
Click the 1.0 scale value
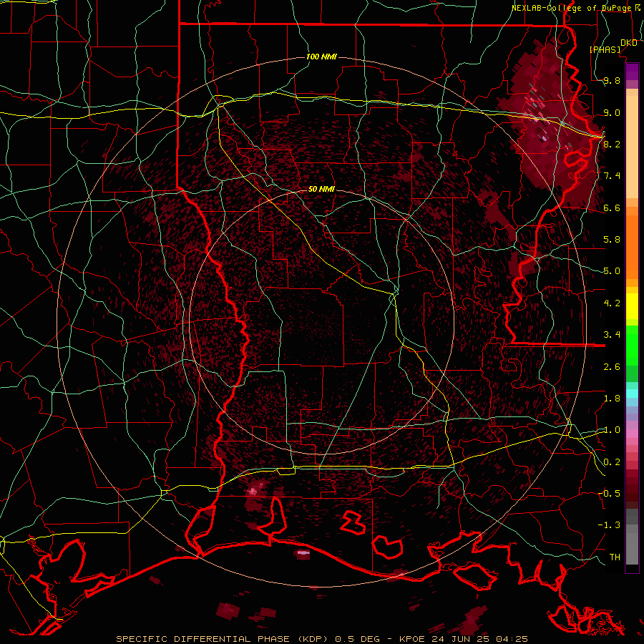coord(612,430)
